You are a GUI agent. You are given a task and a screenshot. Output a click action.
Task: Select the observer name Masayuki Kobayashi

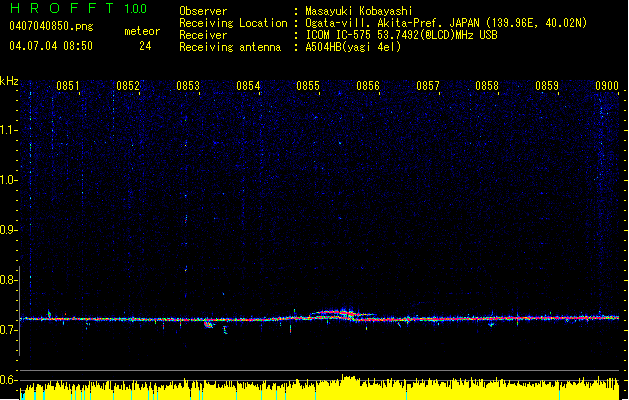359,11
